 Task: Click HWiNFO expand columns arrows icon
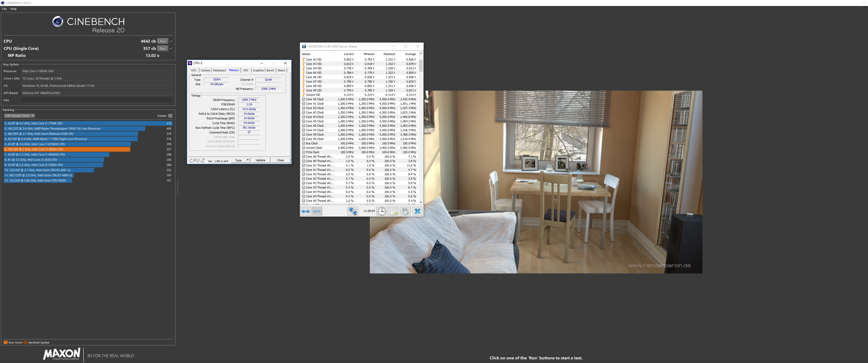click(x=305, y=211)
